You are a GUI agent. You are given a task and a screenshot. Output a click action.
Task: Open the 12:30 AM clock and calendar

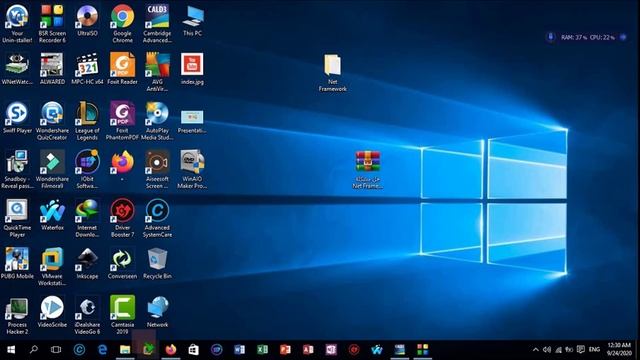[619, 350]
